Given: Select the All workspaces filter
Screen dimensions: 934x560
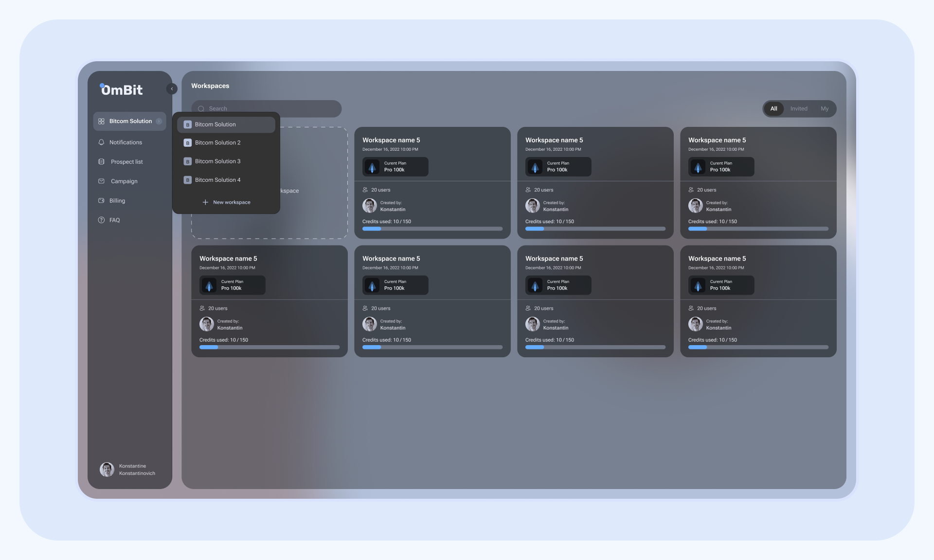Looking at the screenshot, I should tap(773, 109).
